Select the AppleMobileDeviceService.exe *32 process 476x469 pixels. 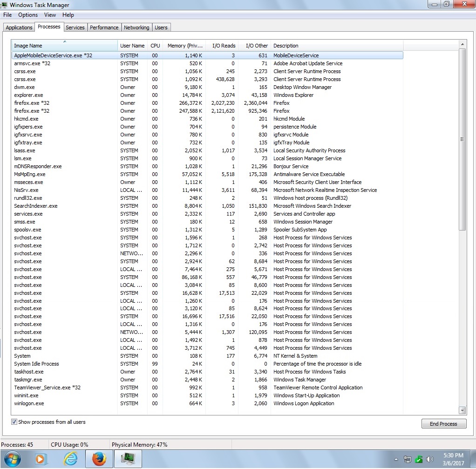[x=207, y=55]
